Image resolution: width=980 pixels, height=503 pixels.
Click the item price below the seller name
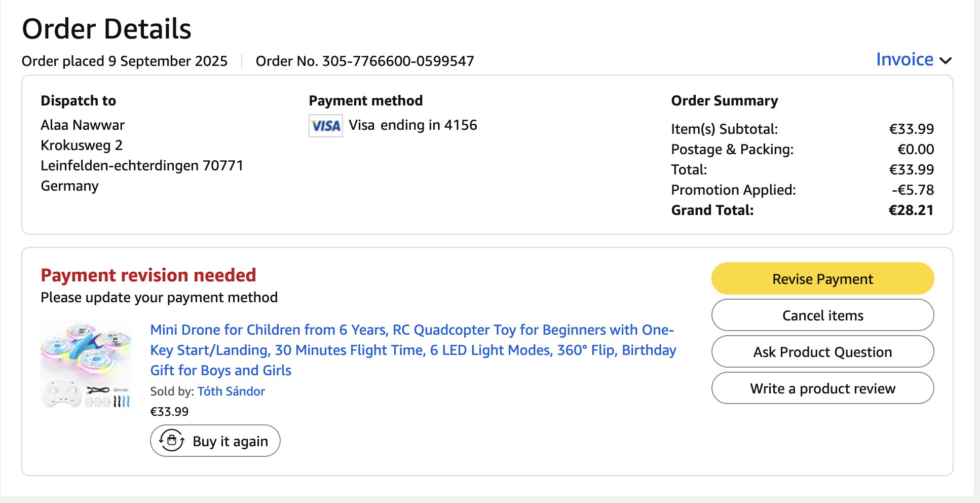(169, 412)
